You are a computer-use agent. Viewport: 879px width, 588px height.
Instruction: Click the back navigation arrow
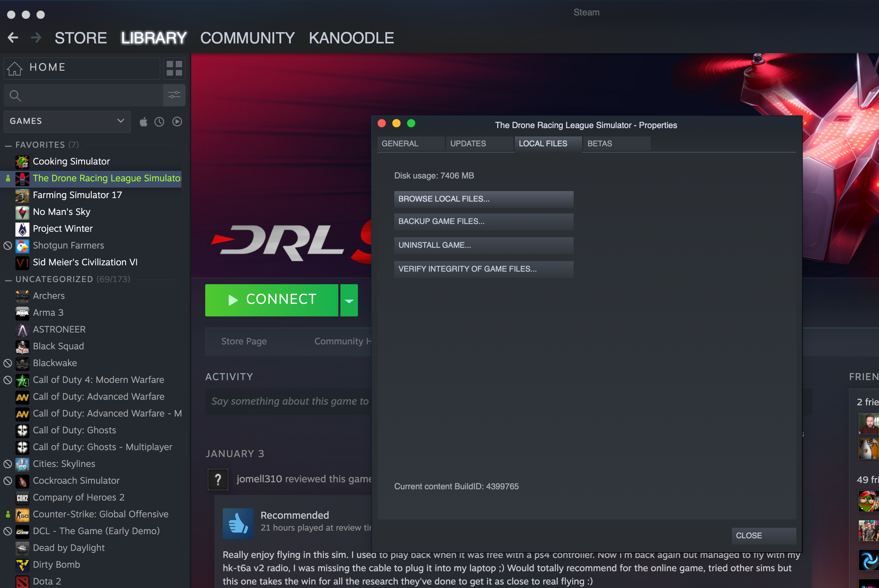pyautogui.click(x=13, y=37)
